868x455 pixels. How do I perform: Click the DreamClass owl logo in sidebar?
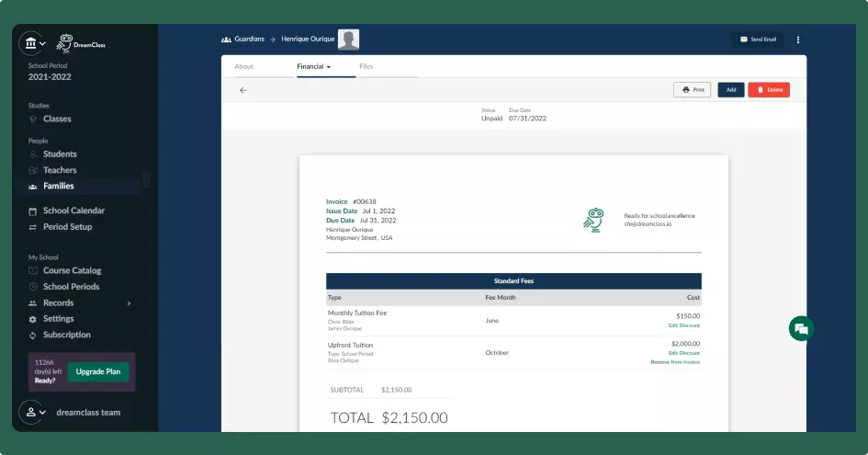point(65,42)
